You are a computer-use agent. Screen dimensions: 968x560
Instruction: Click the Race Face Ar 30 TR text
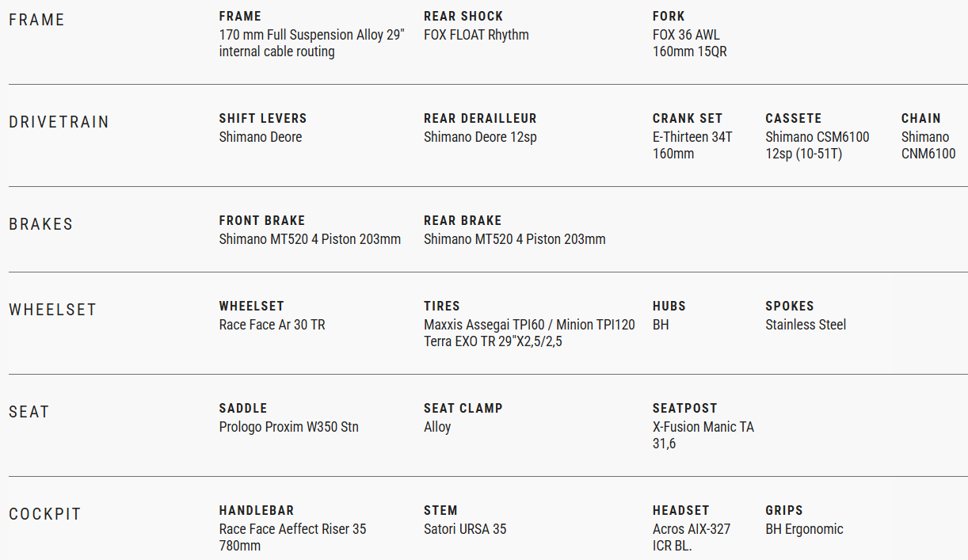[272, 325]
